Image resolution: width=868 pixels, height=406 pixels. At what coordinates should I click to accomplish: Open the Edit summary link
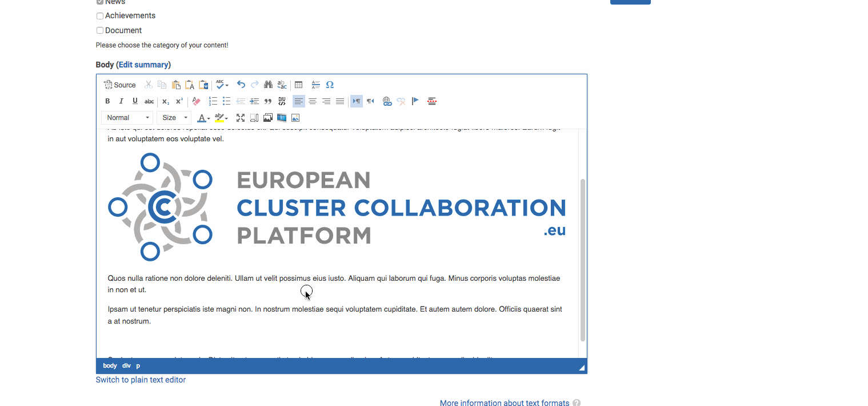tap(143, 65)
